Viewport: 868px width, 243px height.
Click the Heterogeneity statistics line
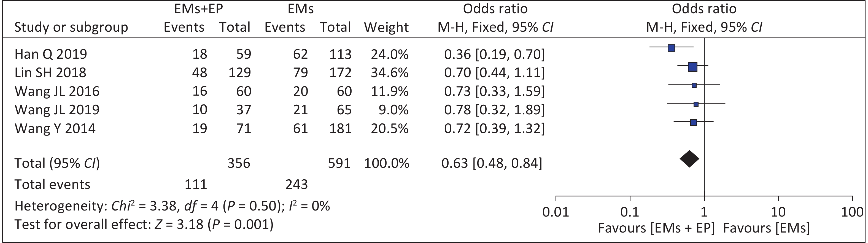172,206
